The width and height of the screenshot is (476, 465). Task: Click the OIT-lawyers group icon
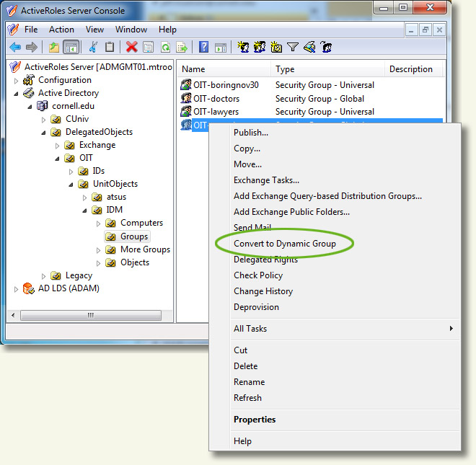point(186,112)
